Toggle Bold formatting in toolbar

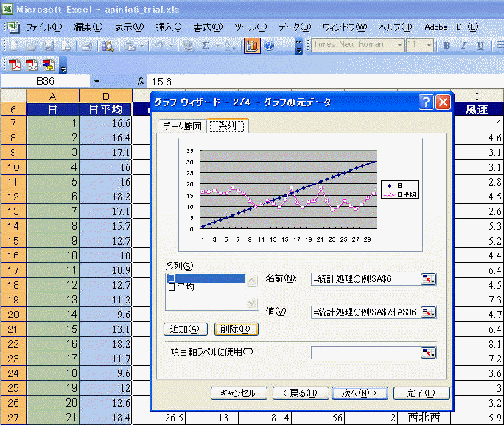point(447,46)
